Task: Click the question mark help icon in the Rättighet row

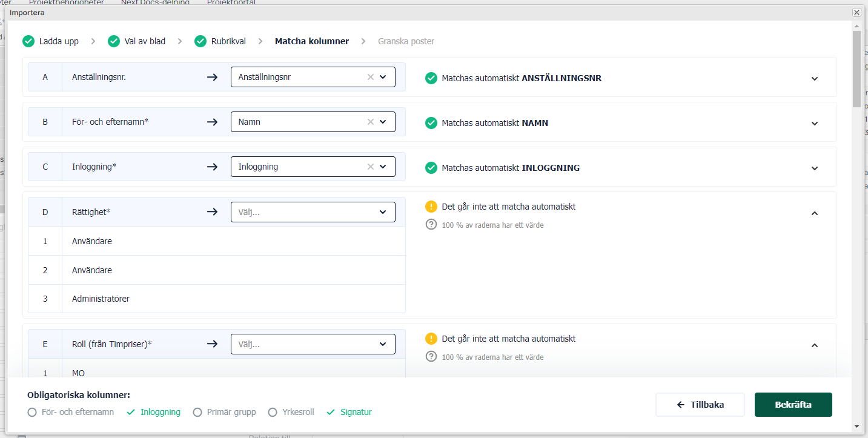Action: pyautogui.click(x=431, y=225)
